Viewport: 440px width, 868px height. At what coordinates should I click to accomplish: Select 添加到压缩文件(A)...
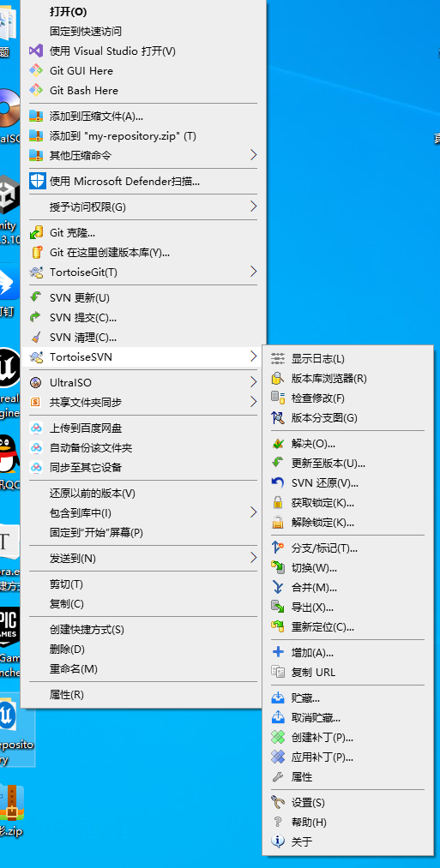(x=143, y=117)
